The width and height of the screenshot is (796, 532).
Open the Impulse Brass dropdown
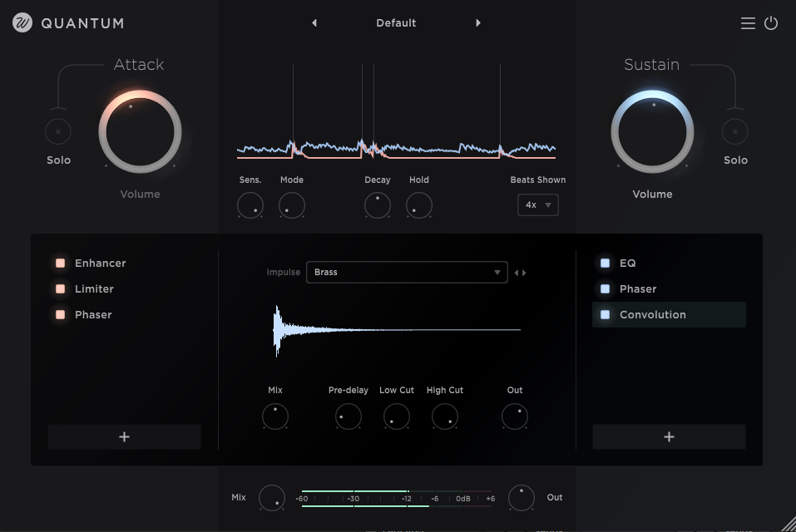point(407,273)
